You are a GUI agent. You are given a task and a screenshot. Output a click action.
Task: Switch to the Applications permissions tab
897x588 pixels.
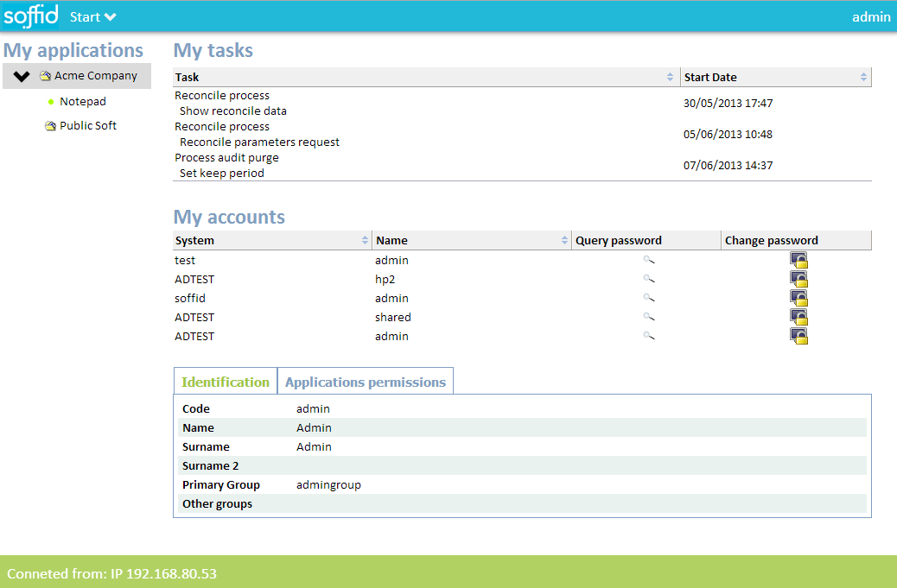tap(365, 381)
